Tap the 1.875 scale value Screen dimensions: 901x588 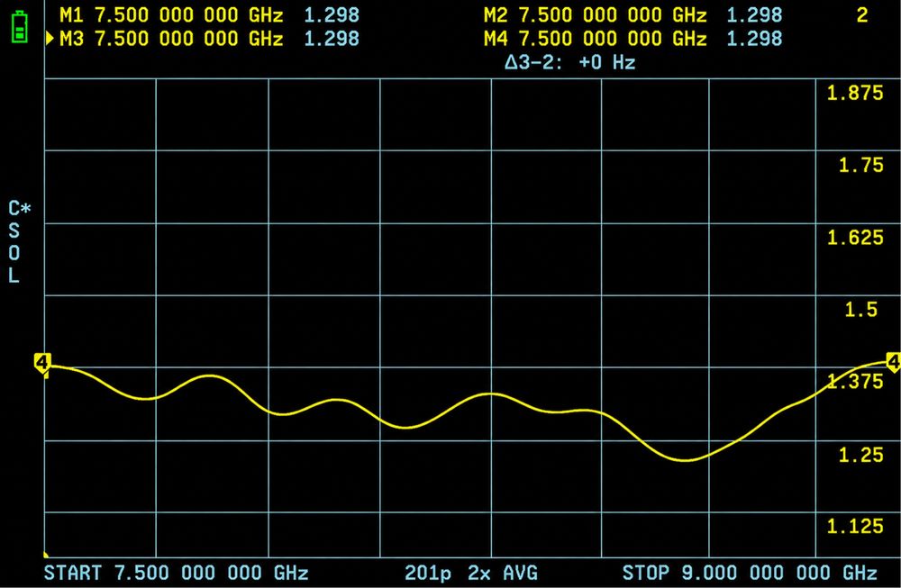(855, 93)
